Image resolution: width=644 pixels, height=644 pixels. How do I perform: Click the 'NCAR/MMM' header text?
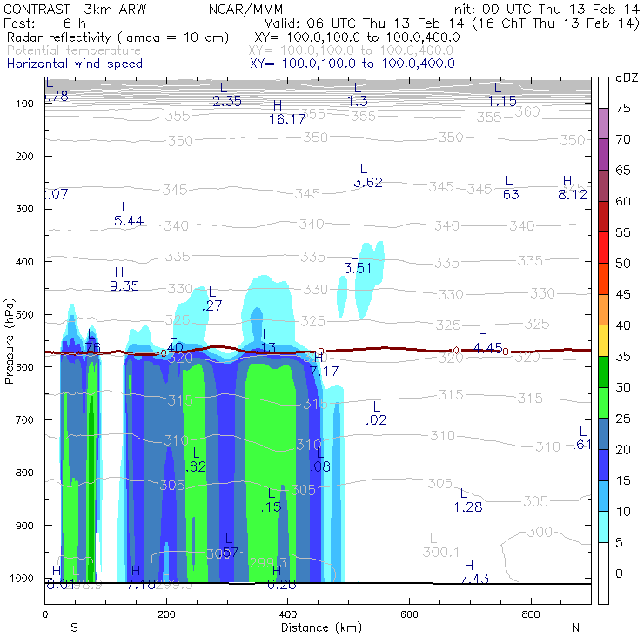click(245, 9)
